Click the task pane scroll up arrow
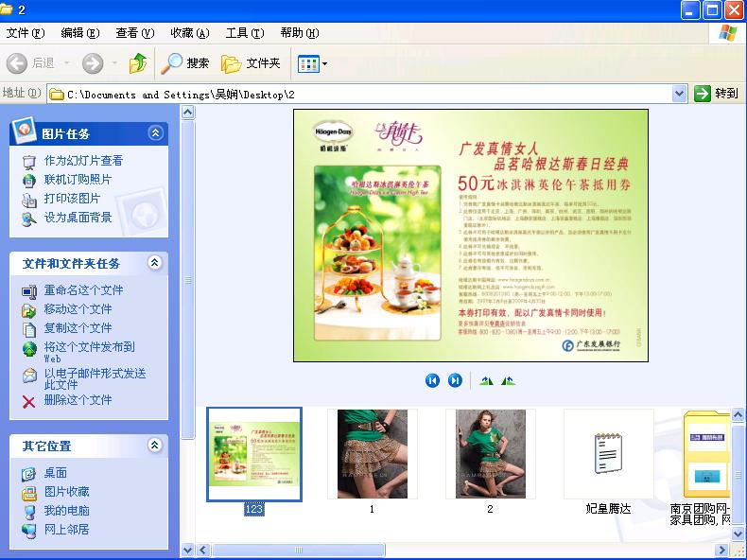The image size is (747, 560). 188,112
